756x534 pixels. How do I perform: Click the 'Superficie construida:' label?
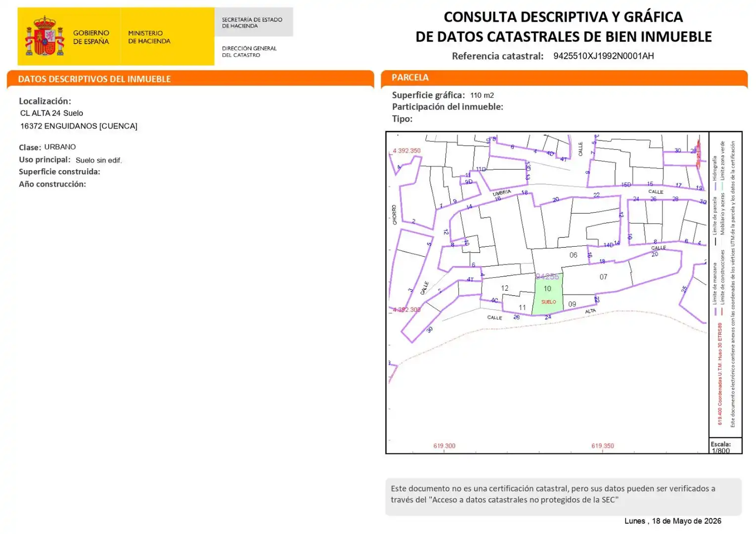[x=59, y=172]
